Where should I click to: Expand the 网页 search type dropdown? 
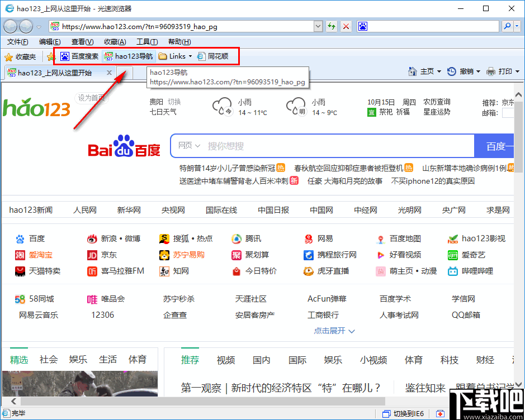pyautogui.click(x=189, y=145)
